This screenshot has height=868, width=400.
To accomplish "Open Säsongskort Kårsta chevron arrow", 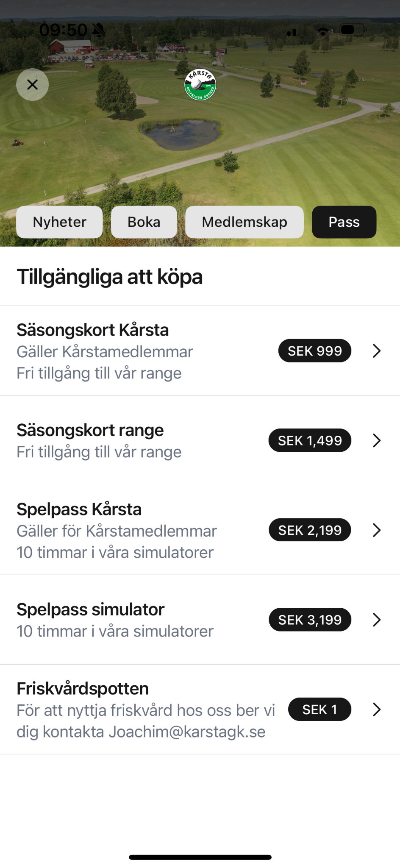I will (377, 351).
